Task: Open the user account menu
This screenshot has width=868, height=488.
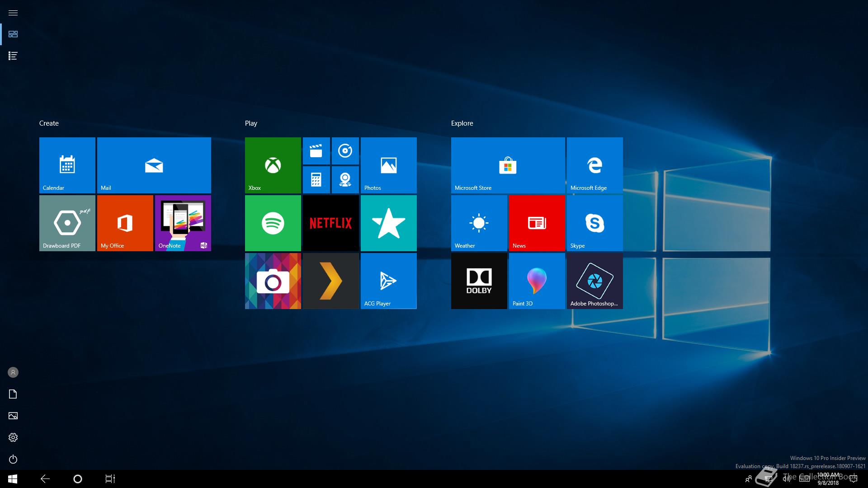Action: click(13, 372)
